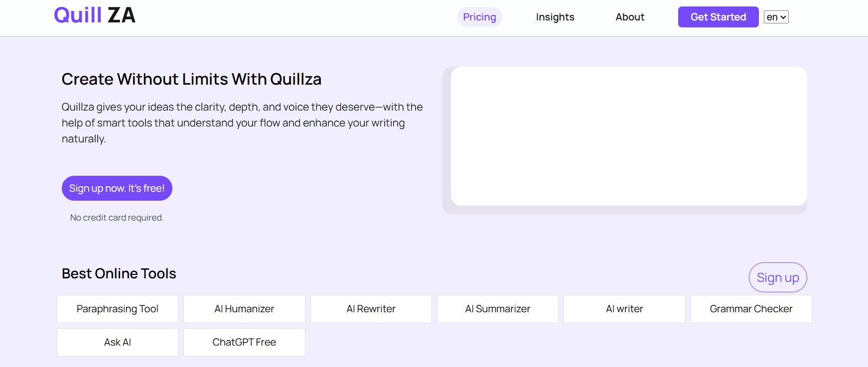Launch the AI Rewriter tool
Viewport: 868px width, 367px height.
(371, 309)
